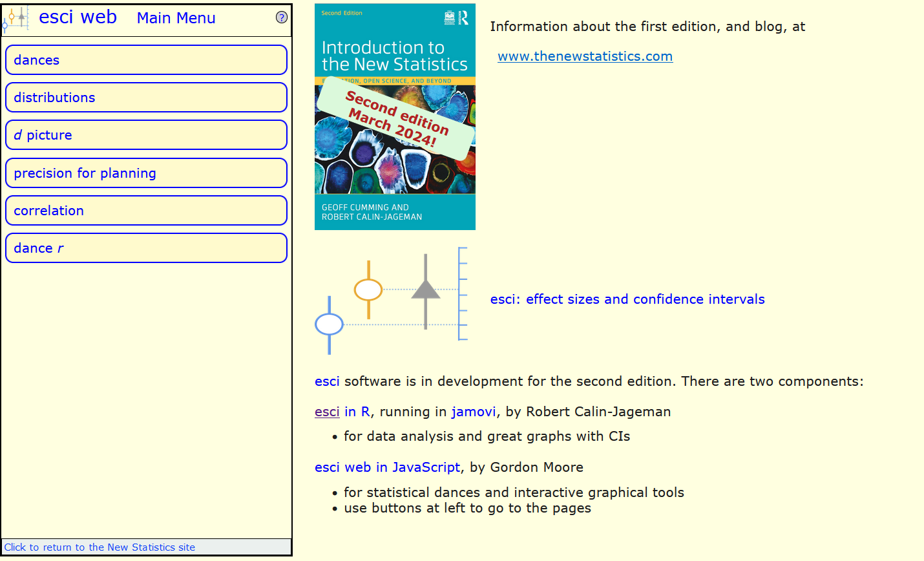
Task: Click the Main Menu heading
Action: coord(176,18)
